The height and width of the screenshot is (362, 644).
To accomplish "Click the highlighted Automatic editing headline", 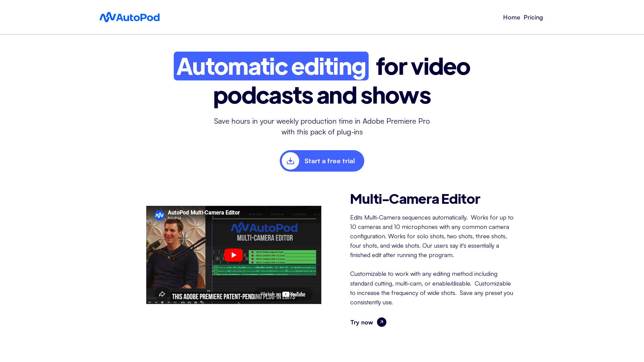I will (x=271, y=66).
